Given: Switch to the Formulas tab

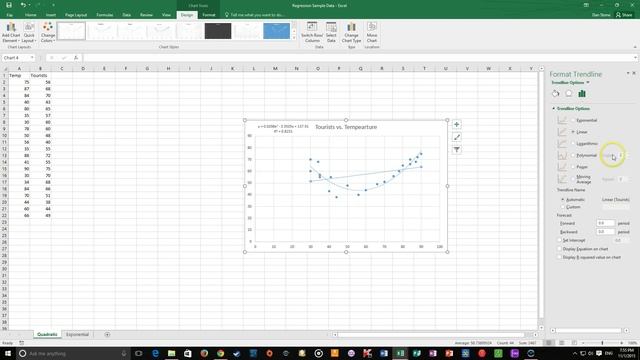Looking at the screenshot, I should point(104,15).
